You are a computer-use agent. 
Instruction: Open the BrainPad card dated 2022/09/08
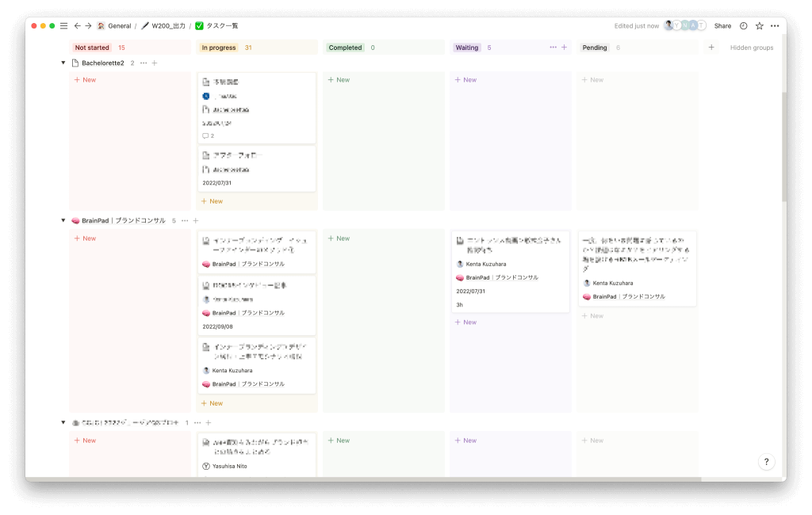(x=257, y=306)
